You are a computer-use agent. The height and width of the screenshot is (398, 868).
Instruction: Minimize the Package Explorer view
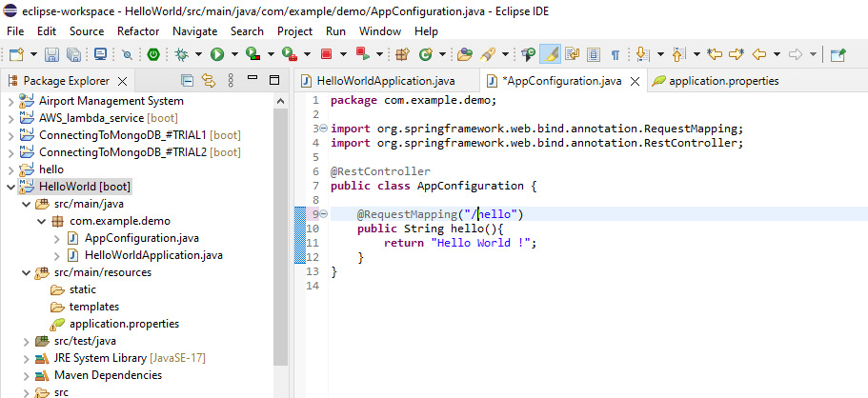(x=252, y=78)
